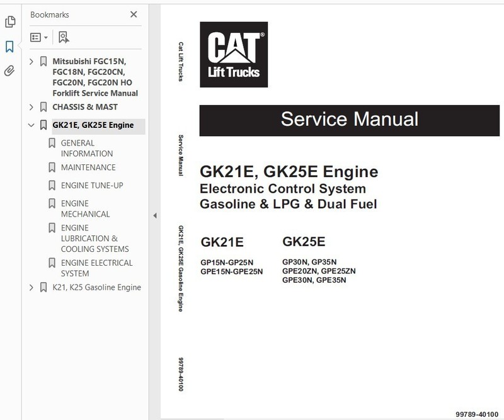
Task: Click the 'GPE15N-GPE25N' model text
Action: coord(232,271)
